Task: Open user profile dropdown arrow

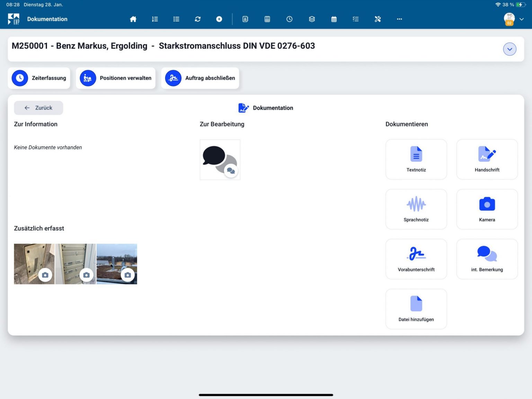Action: pos(521,19)
